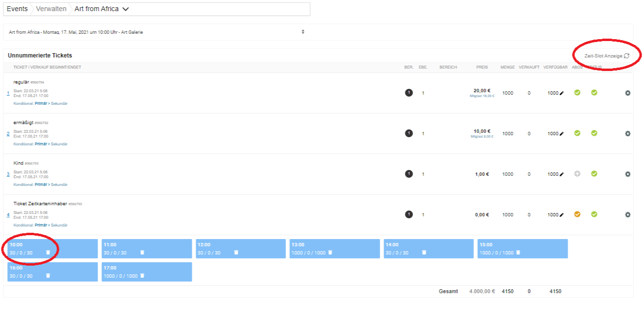Toggle green status check for ermäßigt ticket
The image size is (644, 311).
(x=594, y=133)
